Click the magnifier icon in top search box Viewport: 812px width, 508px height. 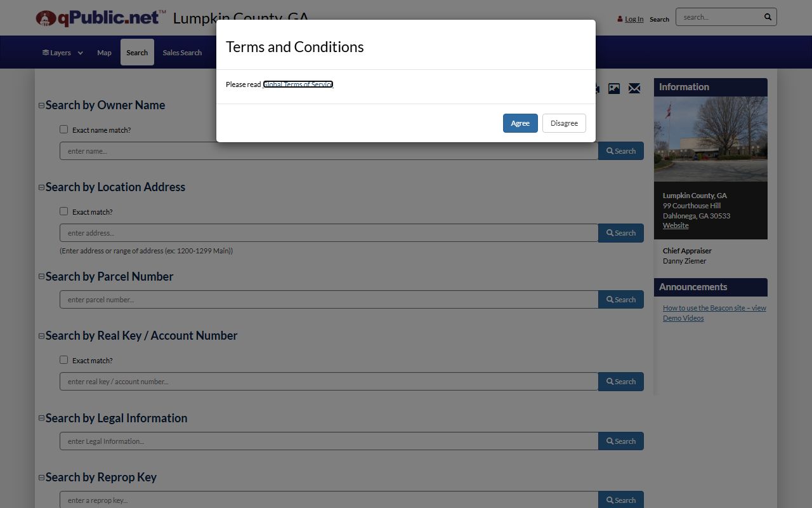[x=768, y=17]
